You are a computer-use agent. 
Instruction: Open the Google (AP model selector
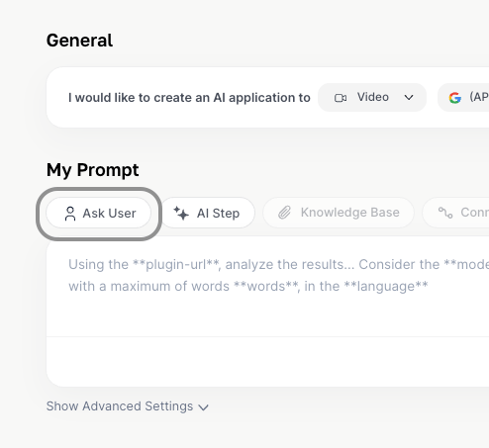pos(463,98)
